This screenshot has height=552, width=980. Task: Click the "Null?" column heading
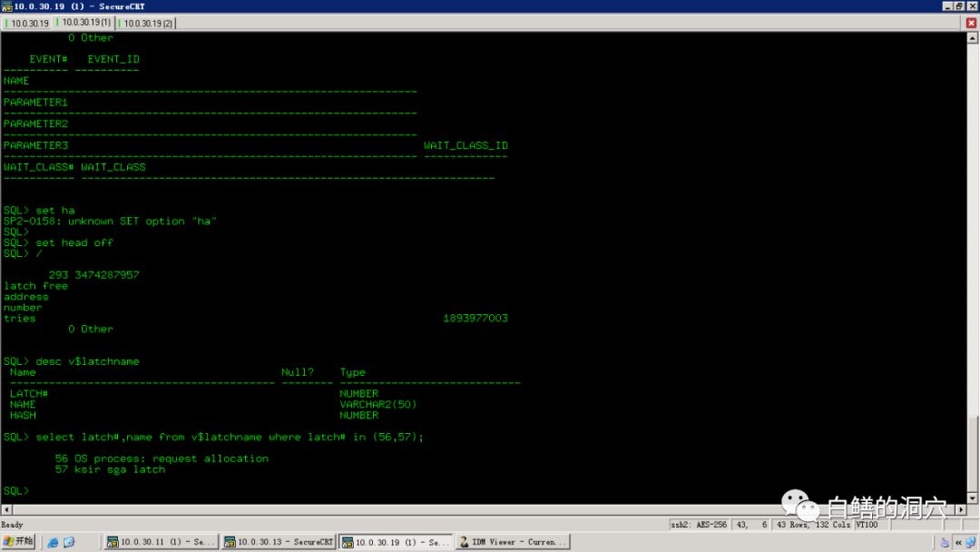(x=298, y=372)
